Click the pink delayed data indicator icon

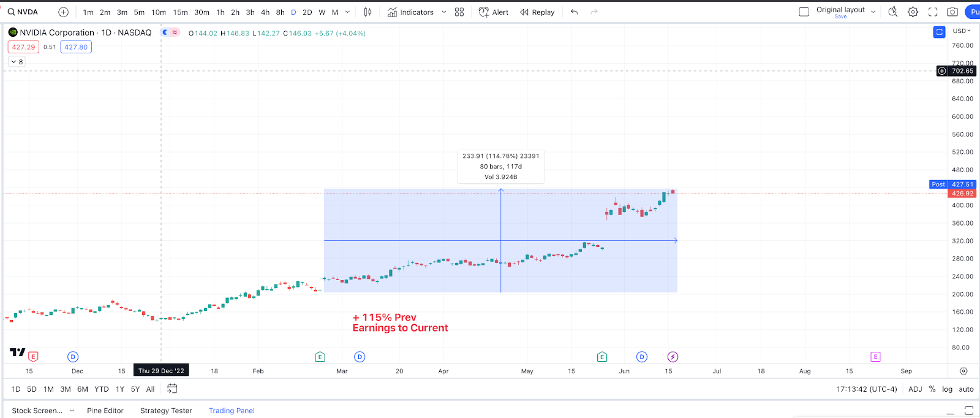click(x=175, y=32)
